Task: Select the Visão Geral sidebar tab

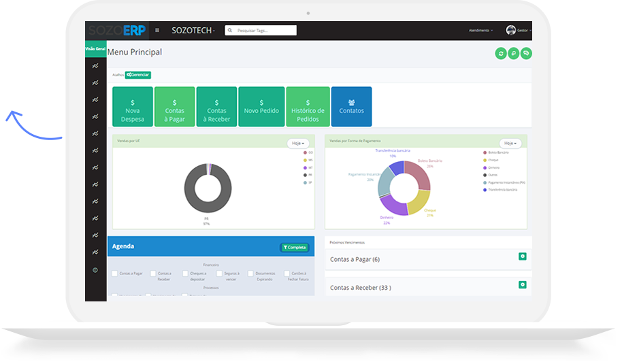Action: (95, 49)
